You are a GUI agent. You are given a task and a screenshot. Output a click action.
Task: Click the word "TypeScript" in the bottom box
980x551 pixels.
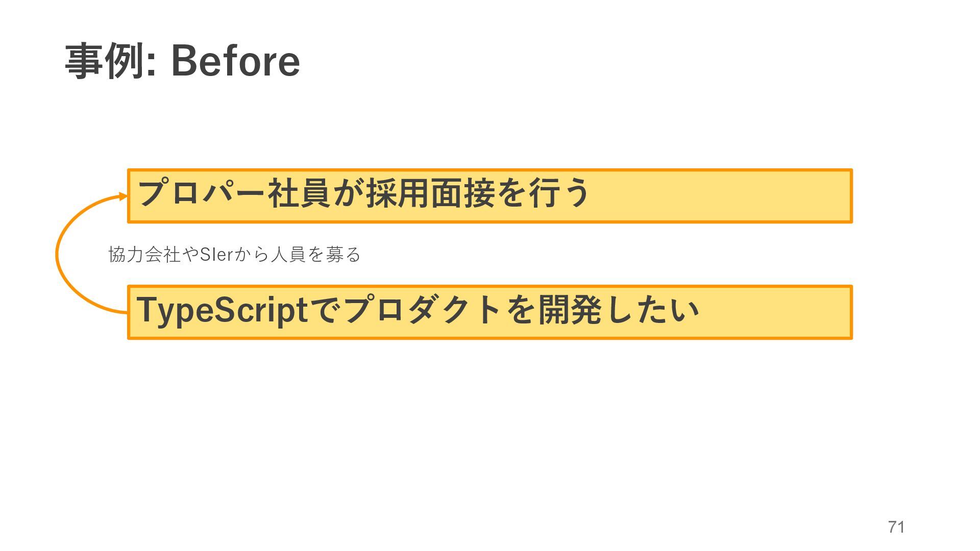pyautogui.click(x=223, y=310)
